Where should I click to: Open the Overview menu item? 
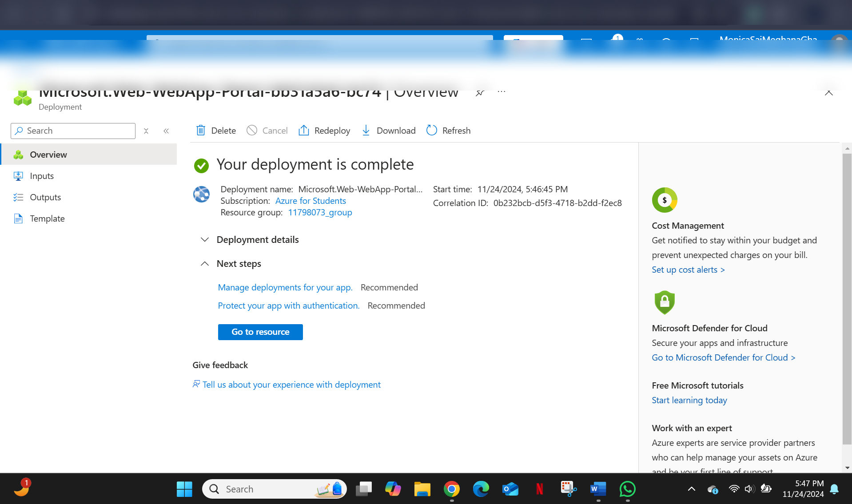(89, 155)
